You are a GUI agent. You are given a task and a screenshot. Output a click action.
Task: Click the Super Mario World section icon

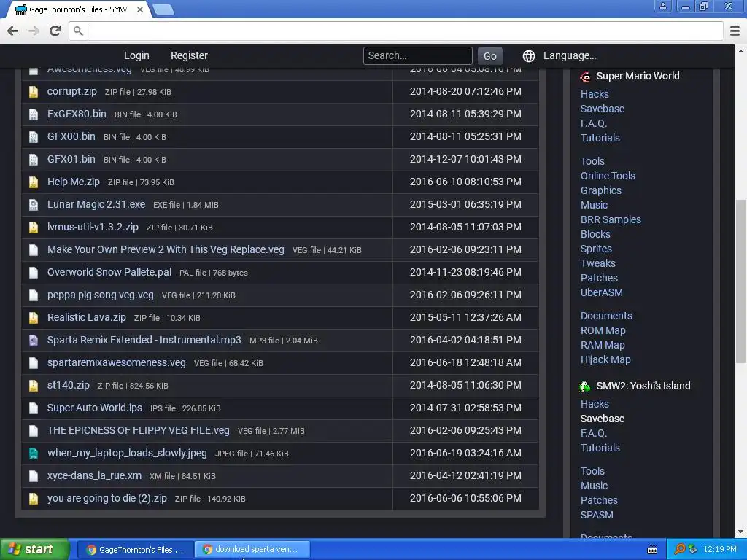585,77
